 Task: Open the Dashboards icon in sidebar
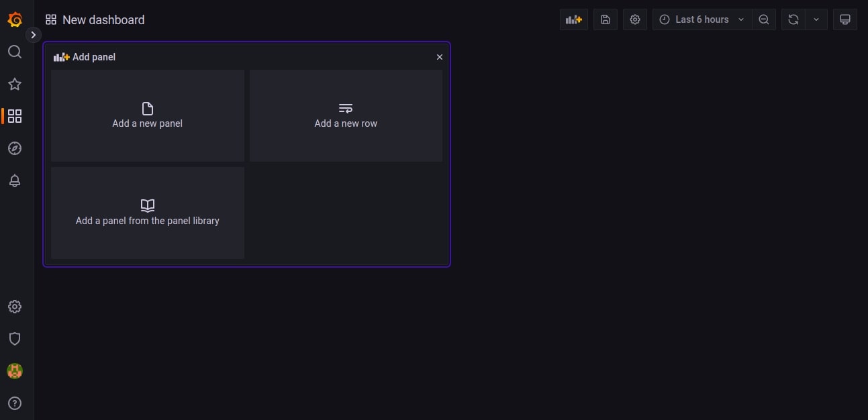point(15,116)
